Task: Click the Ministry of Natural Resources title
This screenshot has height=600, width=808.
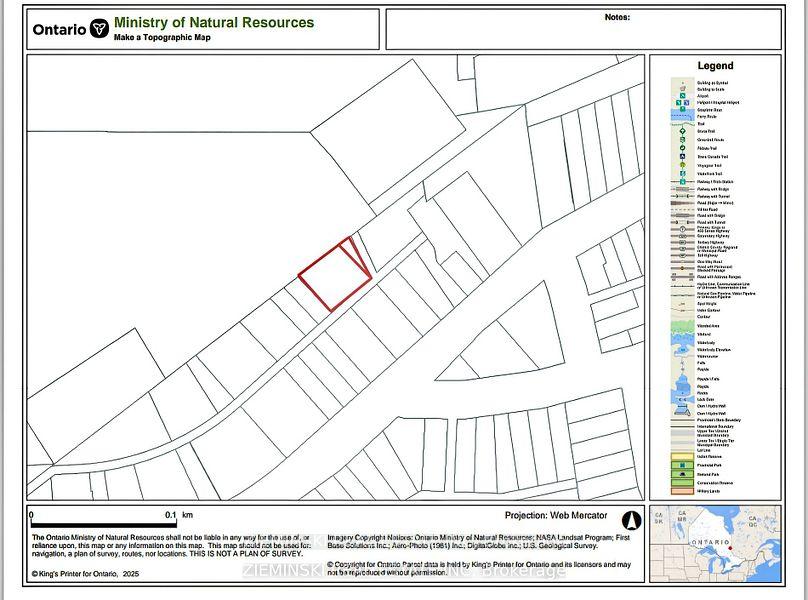Action: [x=214, y=22]
